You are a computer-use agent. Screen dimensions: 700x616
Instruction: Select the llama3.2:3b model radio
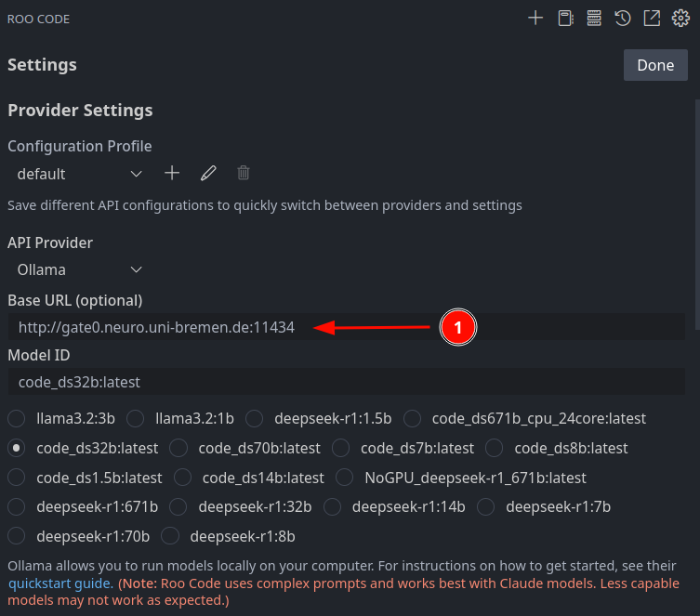pos(17,419)
